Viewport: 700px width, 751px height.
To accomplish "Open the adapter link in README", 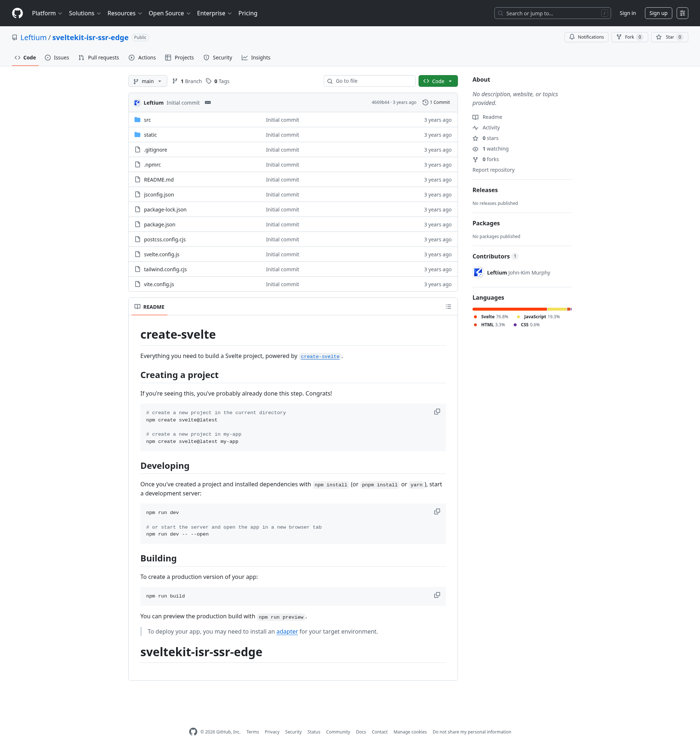I will tap(287, 632).
